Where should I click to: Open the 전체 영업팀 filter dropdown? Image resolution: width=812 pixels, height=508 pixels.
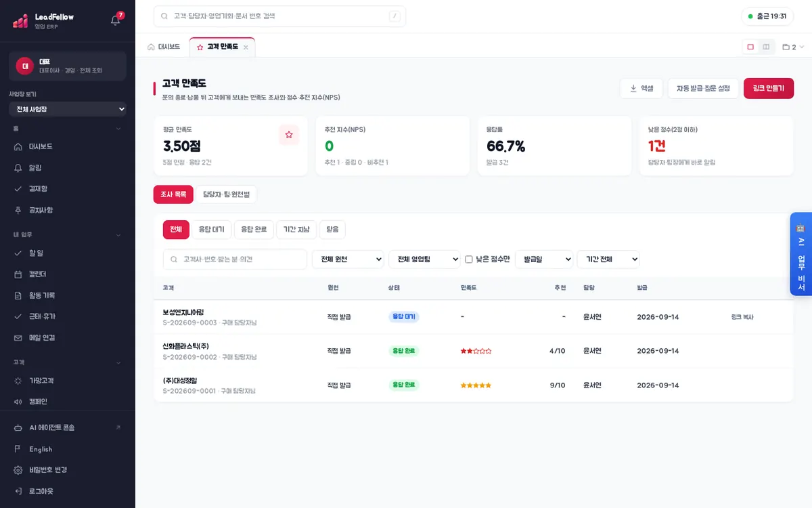424,259
